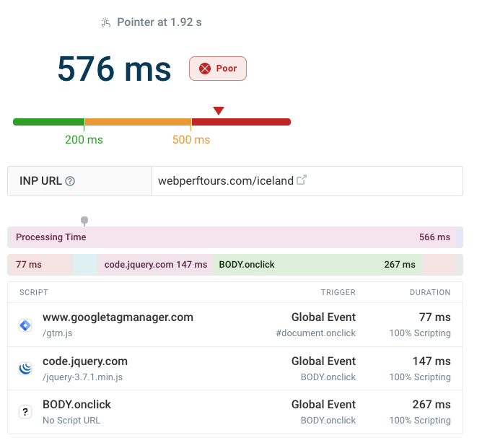
Task: Select the 77 ms timeline segment
Action: coord(39,265)
